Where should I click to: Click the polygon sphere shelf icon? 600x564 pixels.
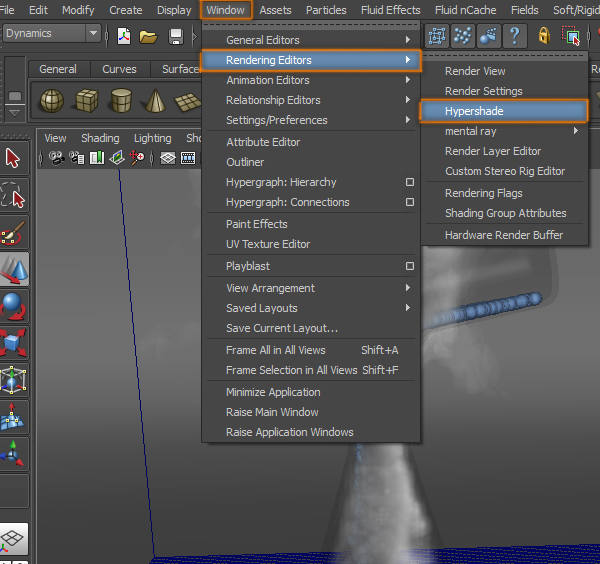[x=52, y=101]
